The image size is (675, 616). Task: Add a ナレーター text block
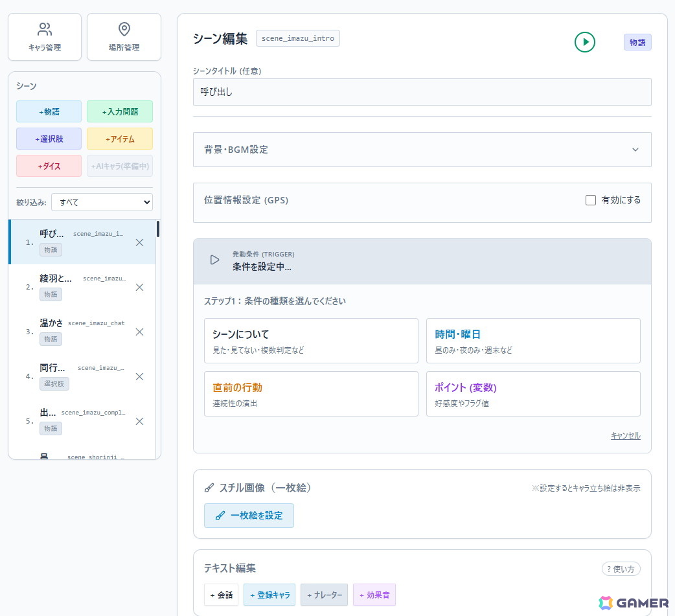coord(324,595)
